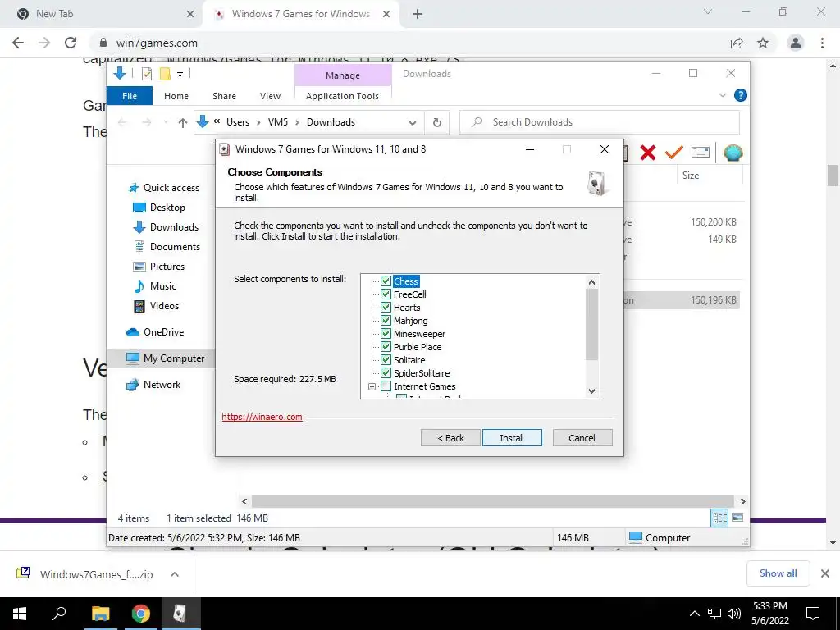Open a new Chrome tab
840x630 pixels.
(x=418, y=14)
